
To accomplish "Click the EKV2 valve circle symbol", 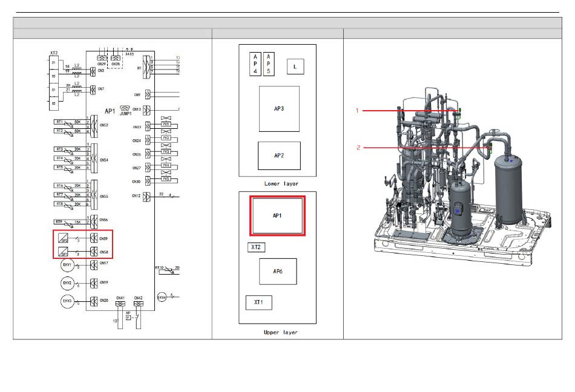I will click(x=67, y=283).
